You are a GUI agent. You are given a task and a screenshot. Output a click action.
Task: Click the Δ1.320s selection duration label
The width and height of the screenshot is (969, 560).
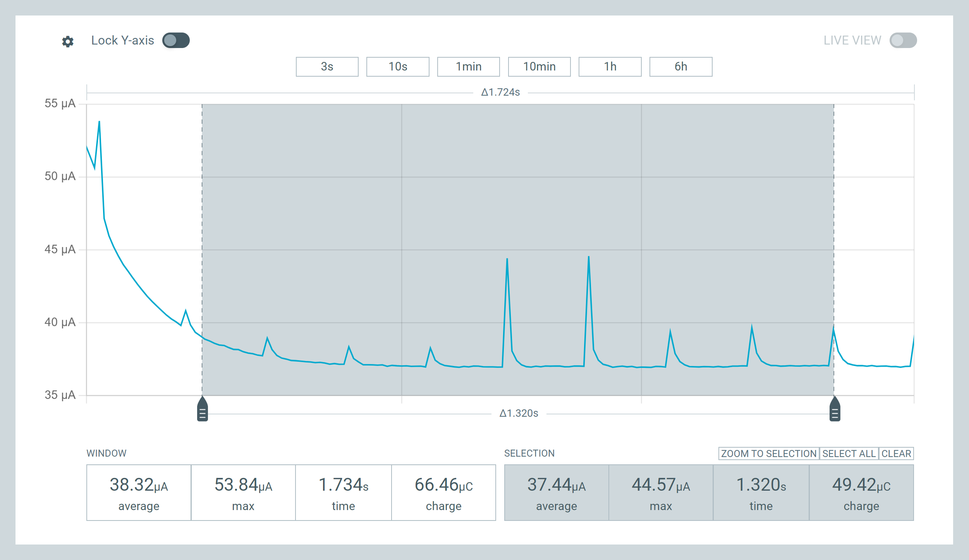(519, 413)
